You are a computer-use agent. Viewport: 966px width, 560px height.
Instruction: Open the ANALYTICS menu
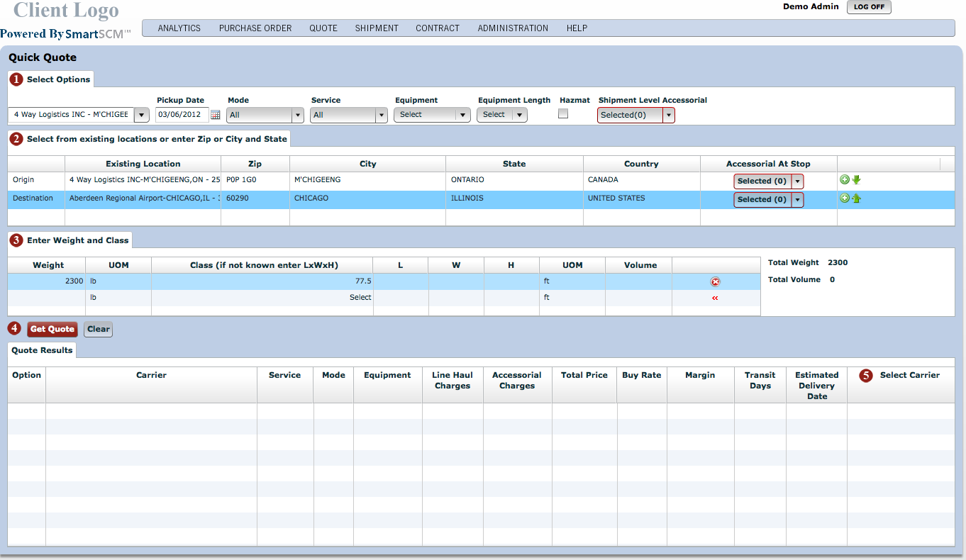click(x=179, y=28)
